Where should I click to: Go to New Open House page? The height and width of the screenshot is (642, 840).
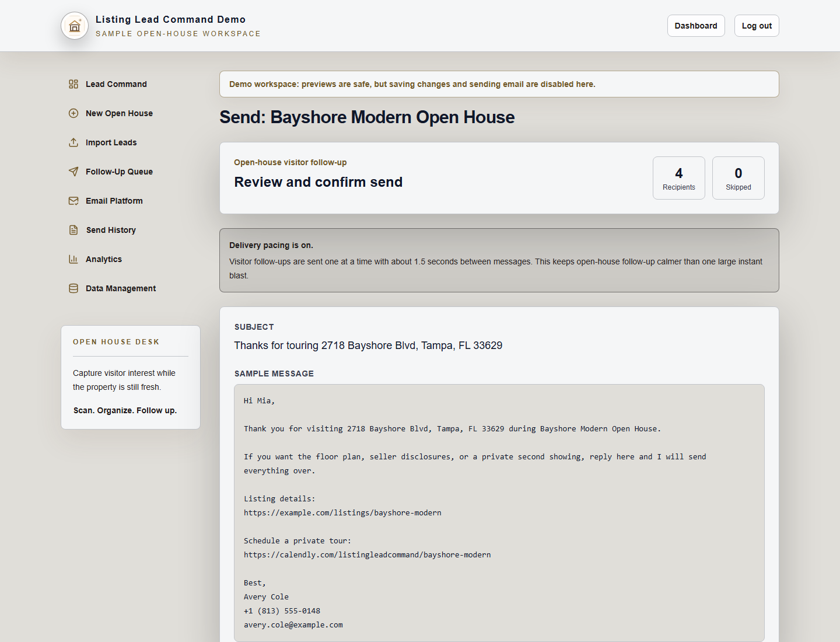[x=119, y=113]
